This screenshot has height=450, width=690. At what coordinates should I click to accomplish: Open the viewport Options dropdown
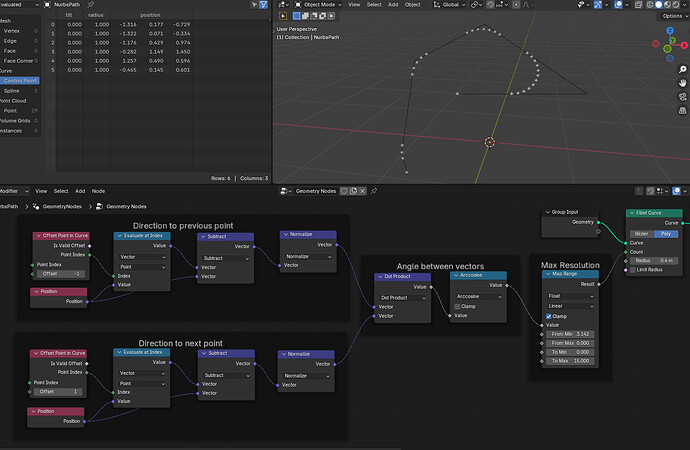[x=675, y=16]
